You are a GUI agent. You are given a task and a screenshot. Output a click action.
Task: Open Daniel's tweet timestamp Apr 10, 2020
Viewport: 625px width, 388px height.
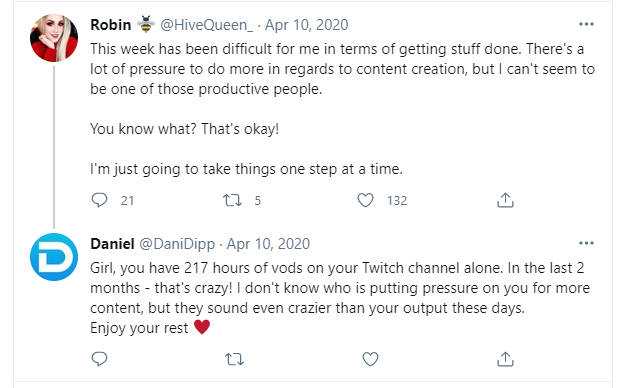pyautogui.click(x=268, y=244)
